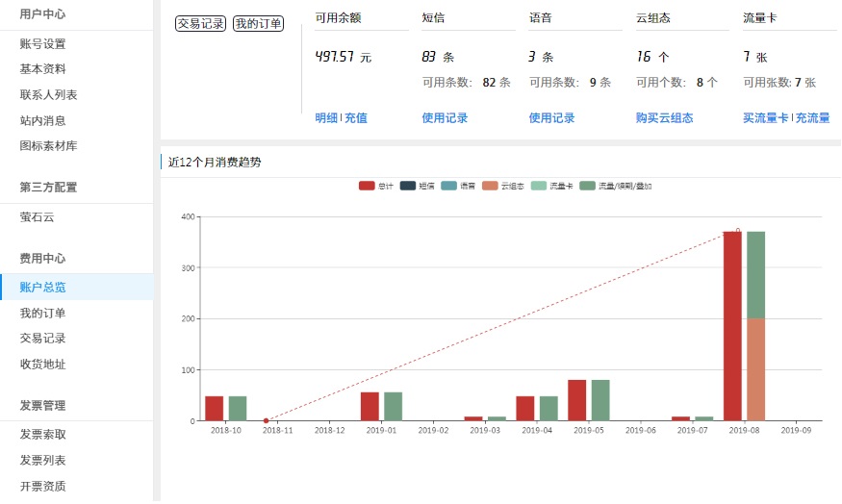Click the 云组态 legend color swatch

[491, 186]
